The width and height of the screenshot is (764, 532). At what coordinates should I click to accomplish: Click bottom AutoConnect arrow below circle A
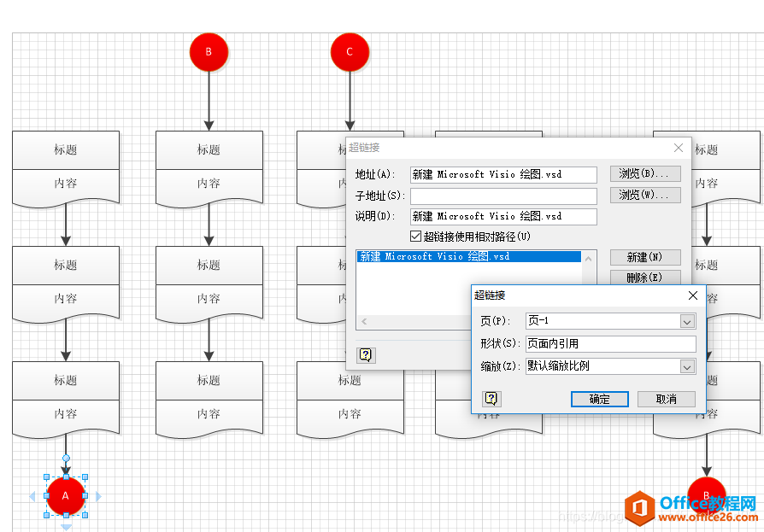[x=66, y=527]
